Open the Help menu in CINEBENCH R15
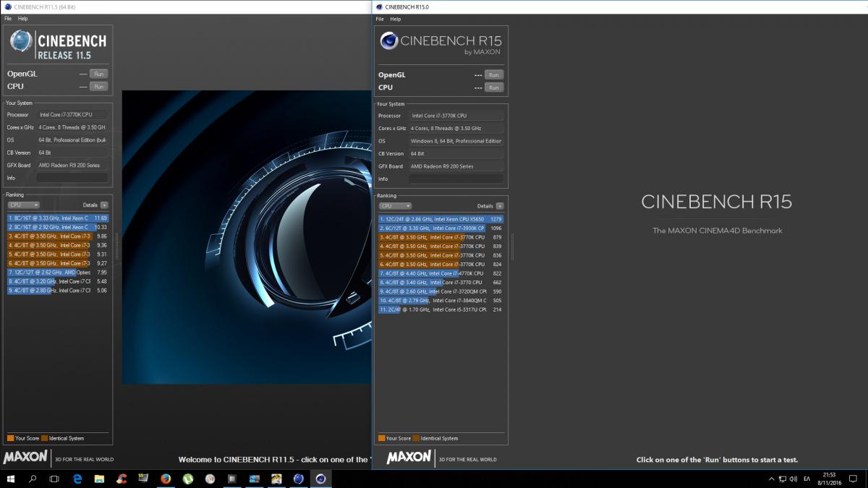 tap(396, 19)
